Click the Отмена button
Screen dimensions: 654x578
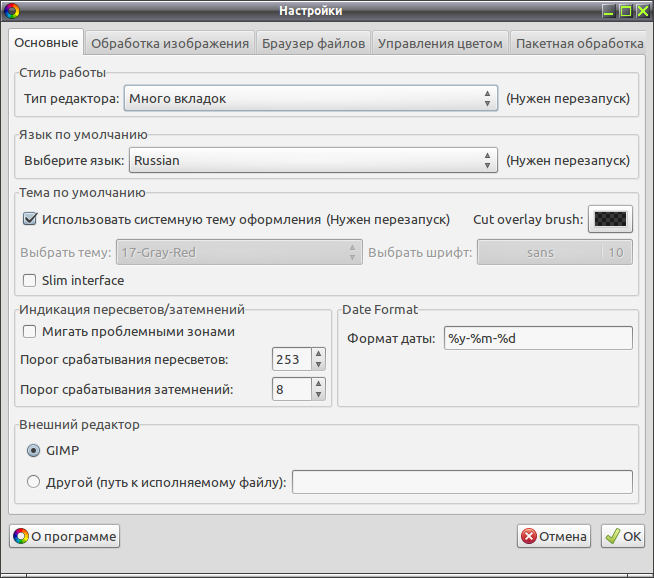point(554,536)
